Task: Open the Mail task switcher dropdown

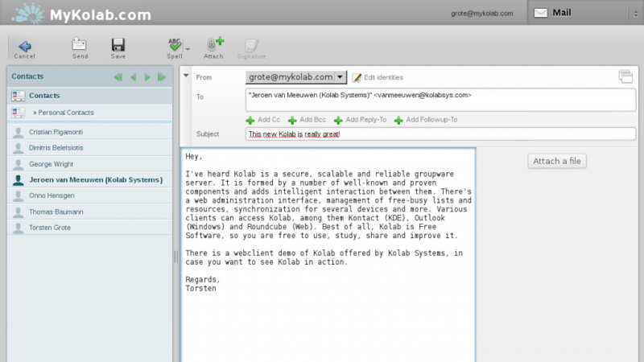Action: pyautogui.click(x=636, y=14)
